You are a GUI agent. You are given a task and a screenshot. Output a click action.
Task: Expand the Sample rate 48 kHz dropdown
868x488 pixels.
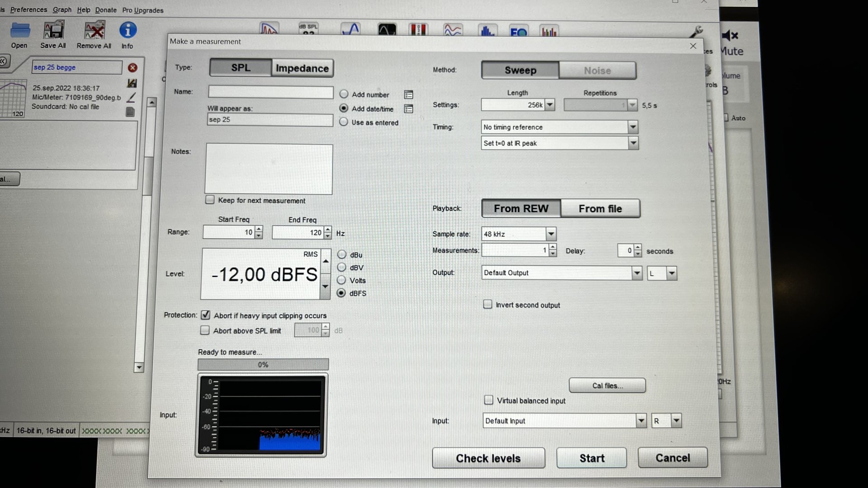click(x=551, y=234)
